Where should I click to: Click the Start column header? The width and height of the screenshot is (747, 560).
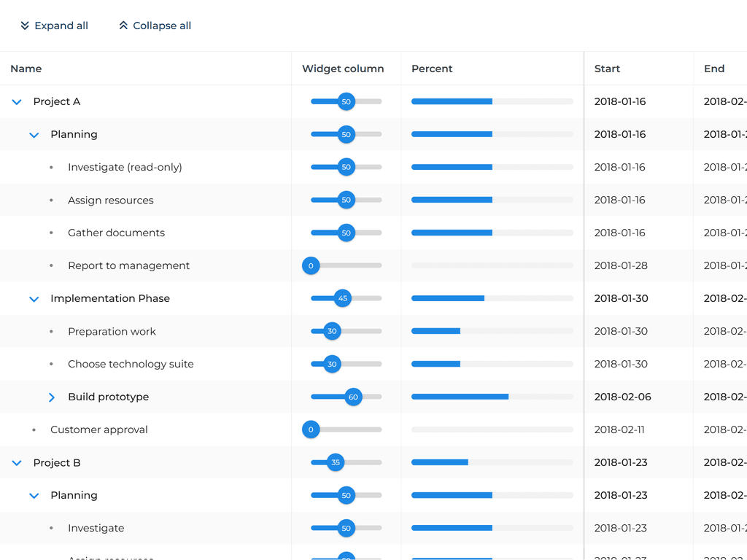[x=607, y=69]
